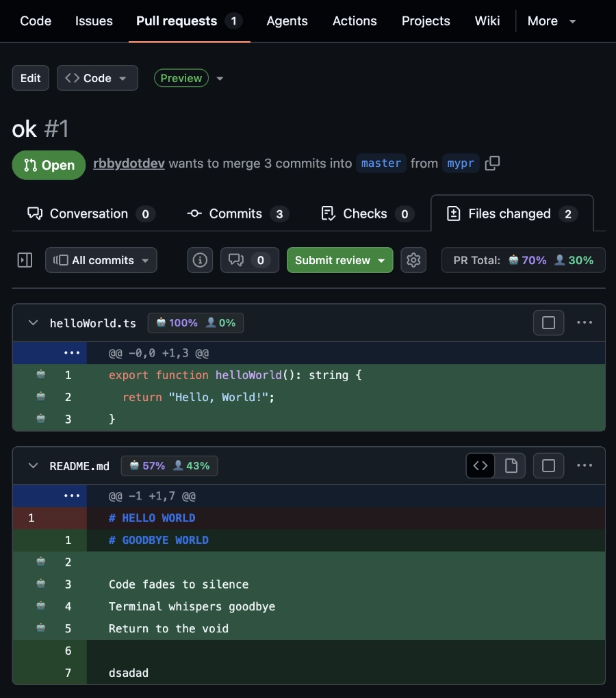This screenshot has height=698, width=616.
Task: Expand hidden context with the gutter ellipsis
Action: tap(73, 352)
